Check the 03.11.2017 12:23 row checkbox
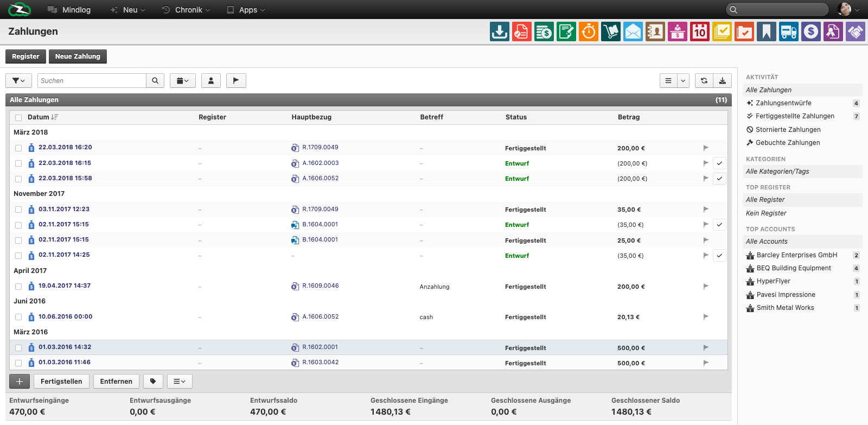This screenshot has width=868, height=425. click(18, 210)
